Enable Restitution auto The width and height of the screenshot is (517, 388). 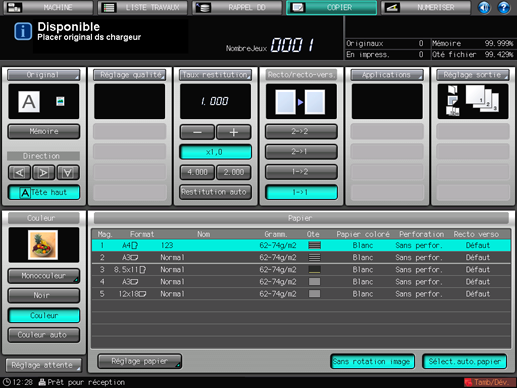(215, 192)
